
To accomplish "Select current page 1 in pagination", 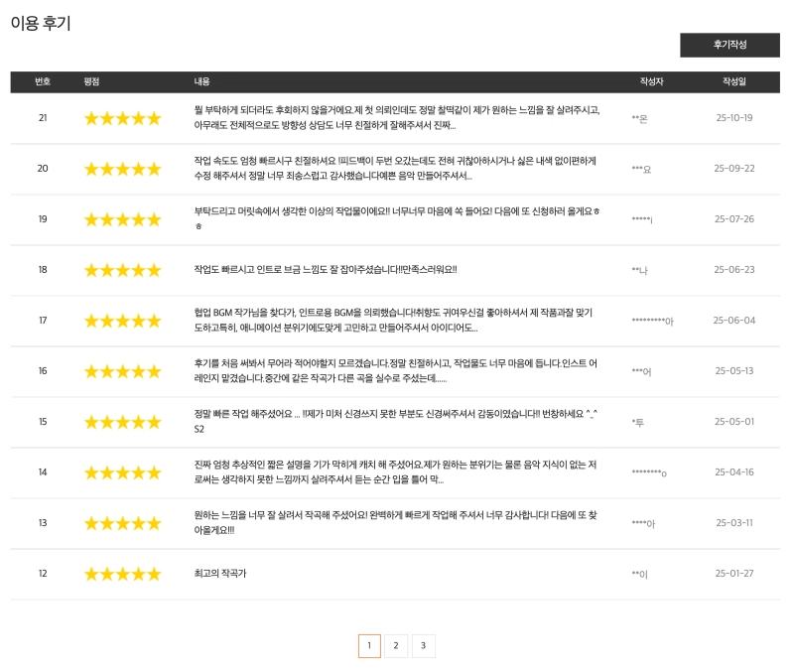I will click(368, 646).
